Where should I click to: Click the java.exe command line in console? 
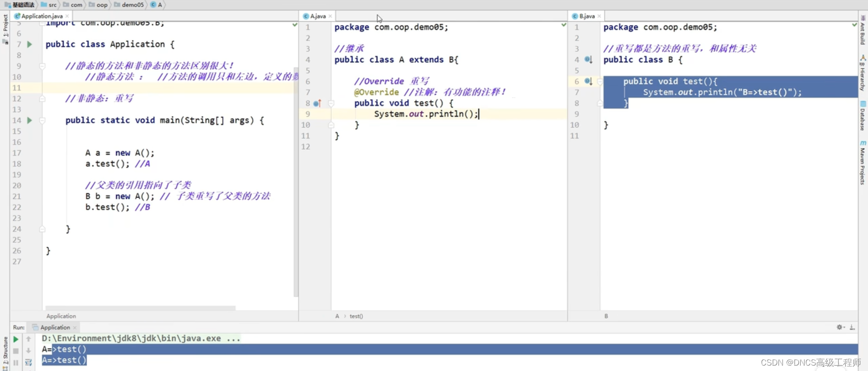tap(141, 338)
